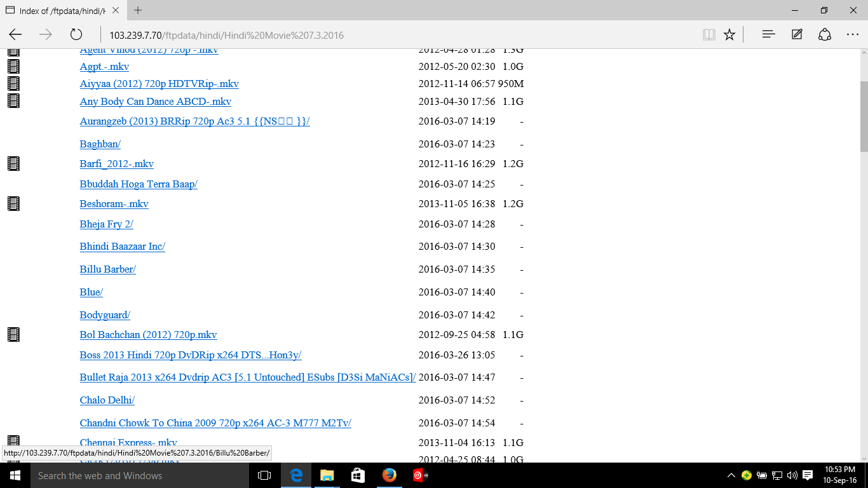Open the red app on the taskbar
868x488 pixels.
420,475
